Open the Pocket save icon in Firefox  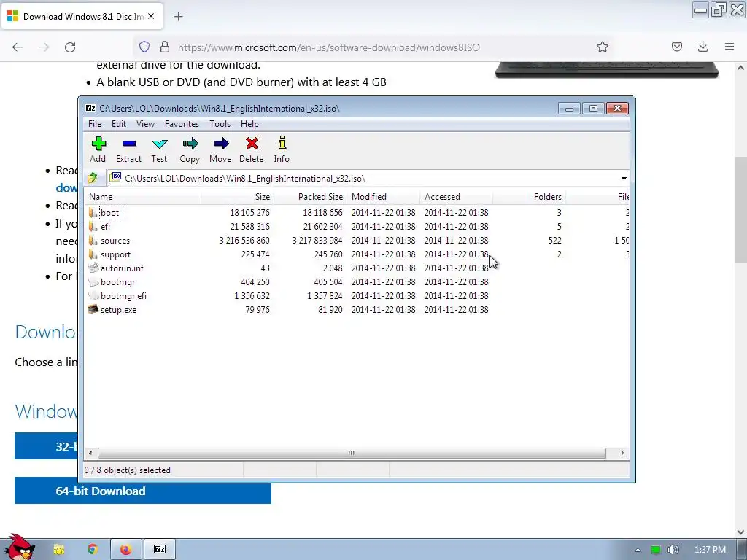click(676, 47)
